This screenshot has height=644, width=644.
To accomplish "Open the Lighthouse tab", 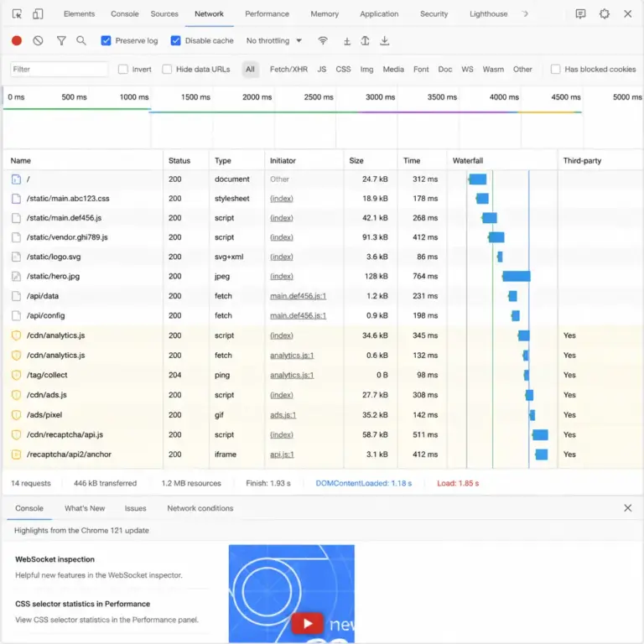I will coord(488,14).
